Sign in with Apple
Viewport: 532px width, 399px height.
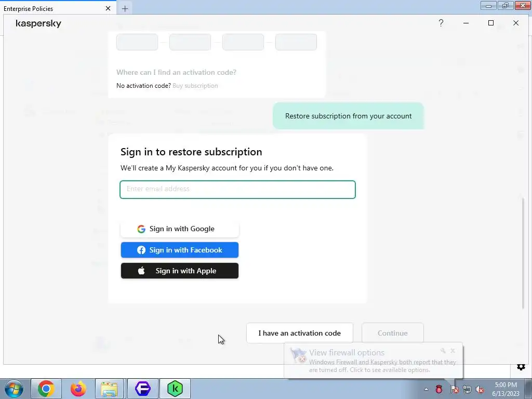click(180, 271)
